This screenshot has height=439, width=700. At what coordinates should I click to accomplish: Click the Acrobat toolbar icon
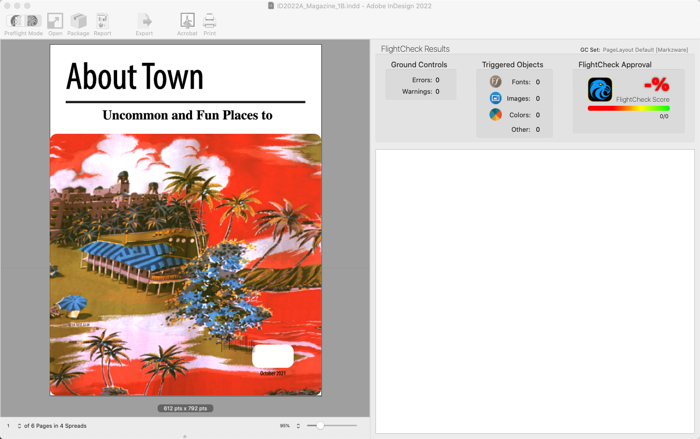pos(187,21)
